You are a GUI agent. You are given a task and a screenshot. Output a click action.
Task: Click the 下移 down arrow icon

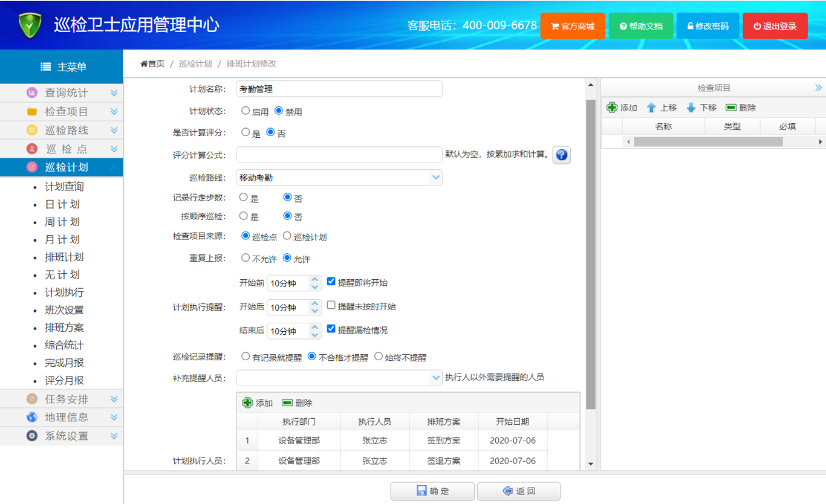[691, 108]
